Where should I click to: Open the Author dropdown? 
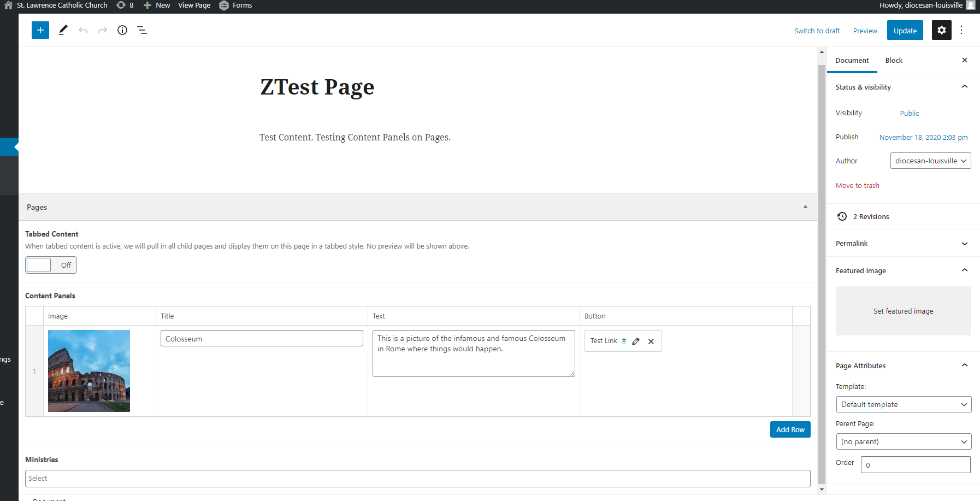click(930, 161)
